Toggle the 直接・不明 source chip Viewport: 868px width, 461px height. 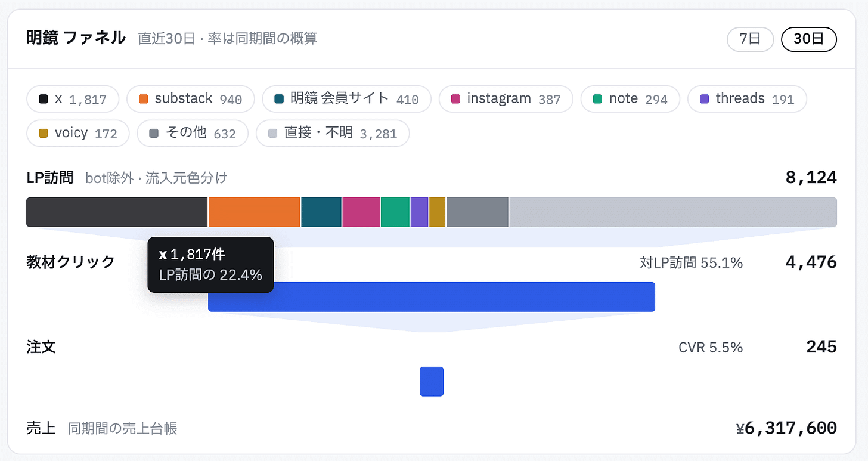(x=333, y=133)
